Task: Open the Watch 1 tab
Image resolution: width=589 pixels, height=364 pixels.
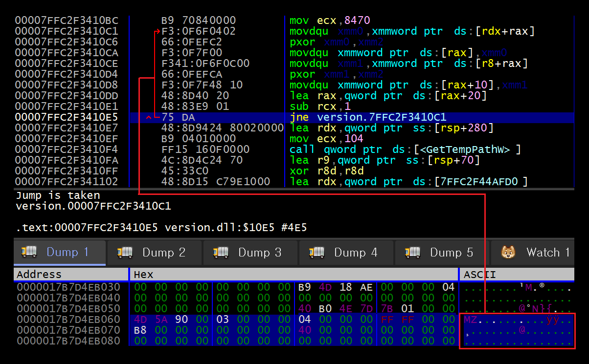Action: tap(547, 252)
